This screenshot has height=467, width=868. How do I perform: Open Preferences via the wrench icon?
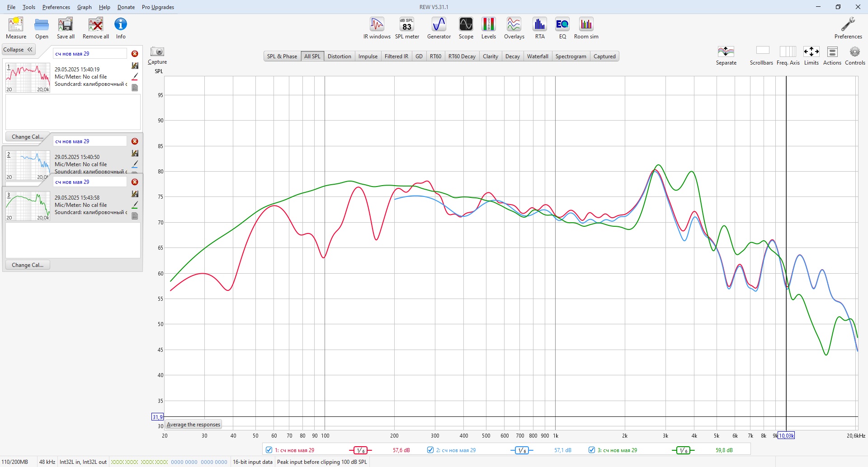coord(848,28)
